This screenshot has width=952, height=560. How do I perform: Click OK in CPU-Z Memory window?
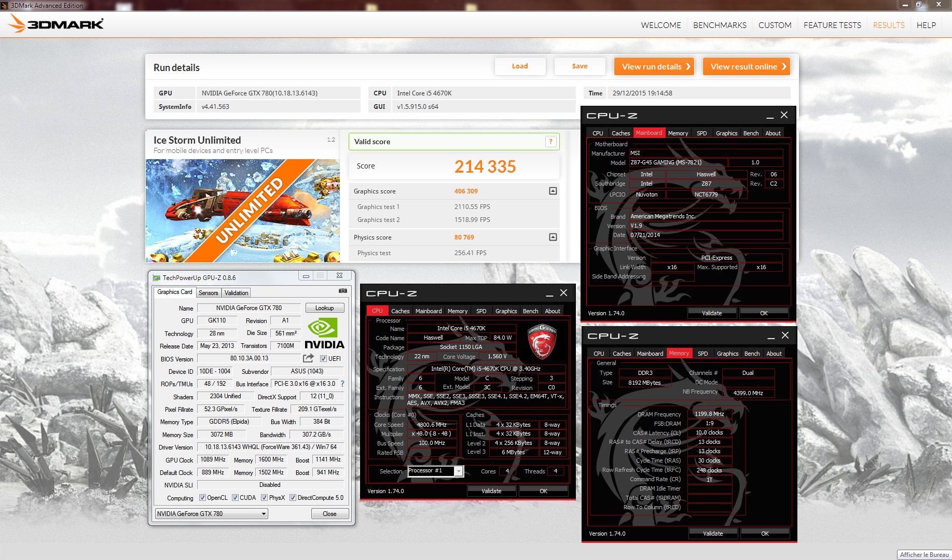coord(765,534)
